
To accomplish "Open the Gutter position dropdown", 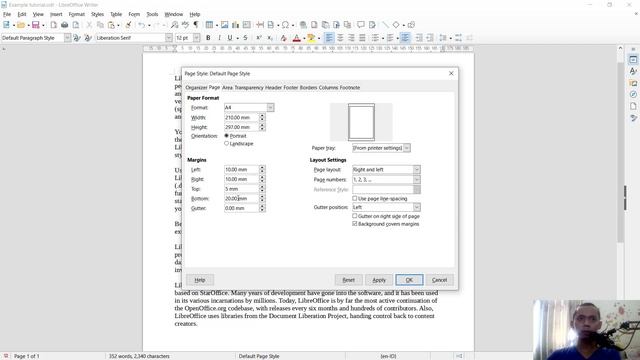I will click(x=417, y=207).
